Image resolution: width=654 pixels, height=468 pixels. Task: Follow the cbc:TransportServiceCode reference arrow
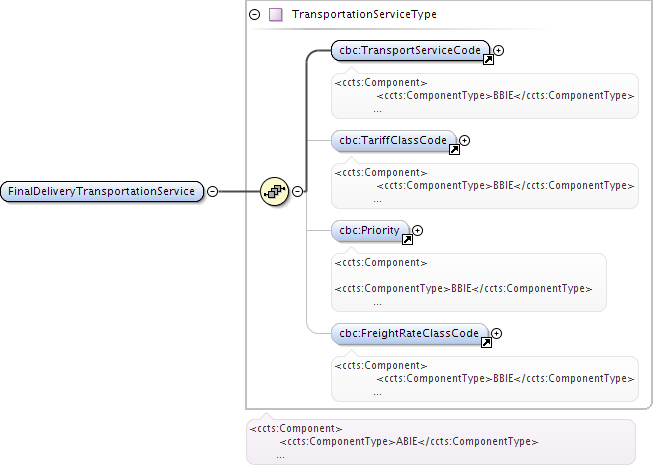click(x=488, y=60)
